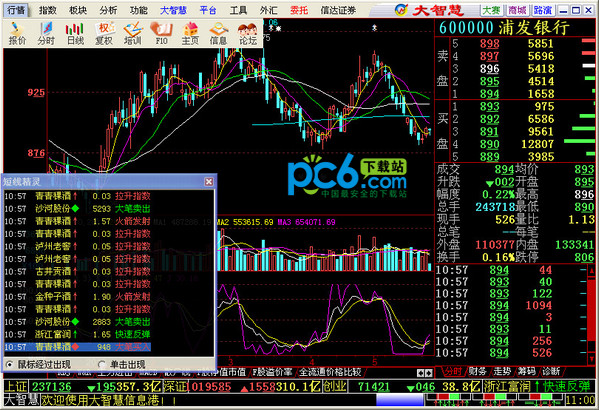The height and width of the screenshot is (410, 599).
Task: Select the 全流通价格比较 bottom tab
Action: [330, 371]
